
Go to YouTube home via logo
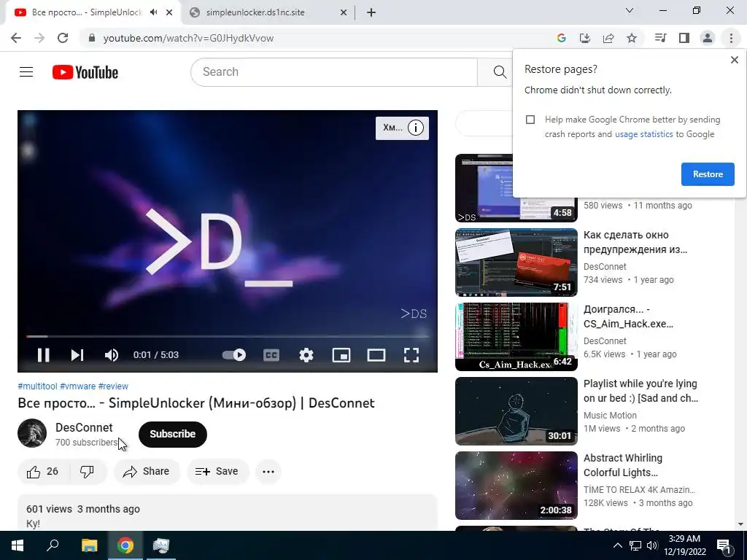[85, 72]
